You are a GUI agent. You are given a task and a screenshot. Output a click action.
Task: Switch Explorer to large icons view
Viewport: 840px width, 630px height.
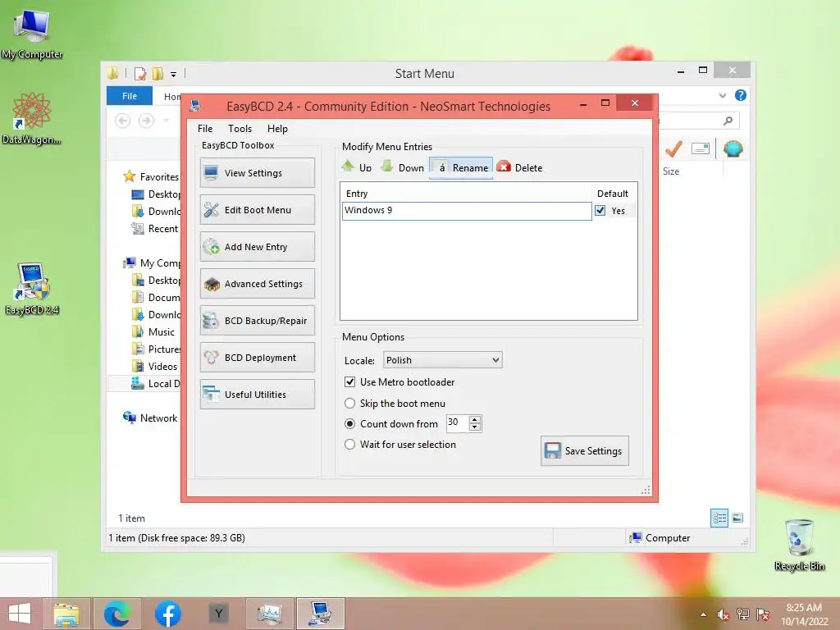pyautogui.click(x=737, y=518)
